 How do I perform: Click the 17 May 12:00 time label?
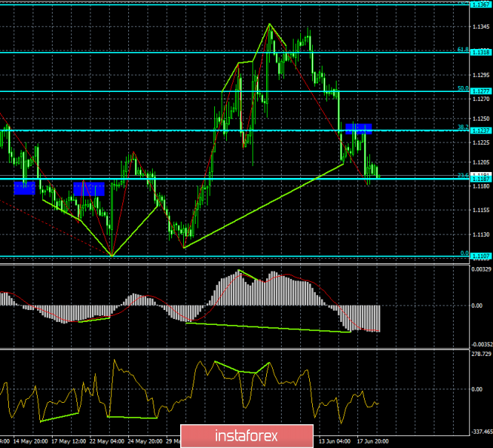tap(68, 441)
